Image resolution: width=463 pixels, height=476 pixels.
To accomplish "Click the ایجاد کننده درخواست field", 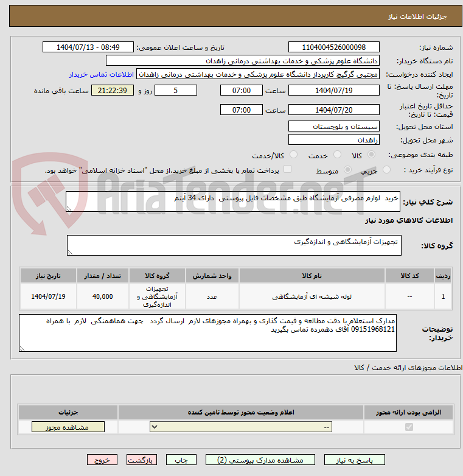I will click(258, 74).
